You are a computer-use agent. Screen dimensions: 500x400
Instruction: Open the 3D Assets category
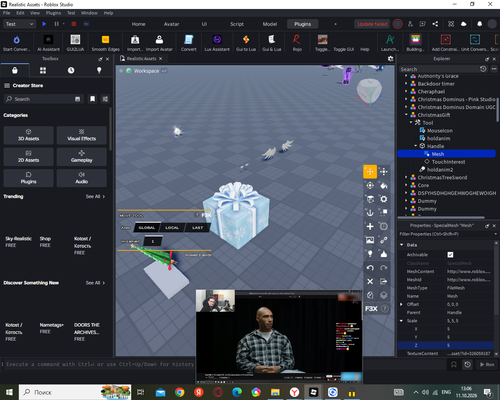(x=28, y=135)
